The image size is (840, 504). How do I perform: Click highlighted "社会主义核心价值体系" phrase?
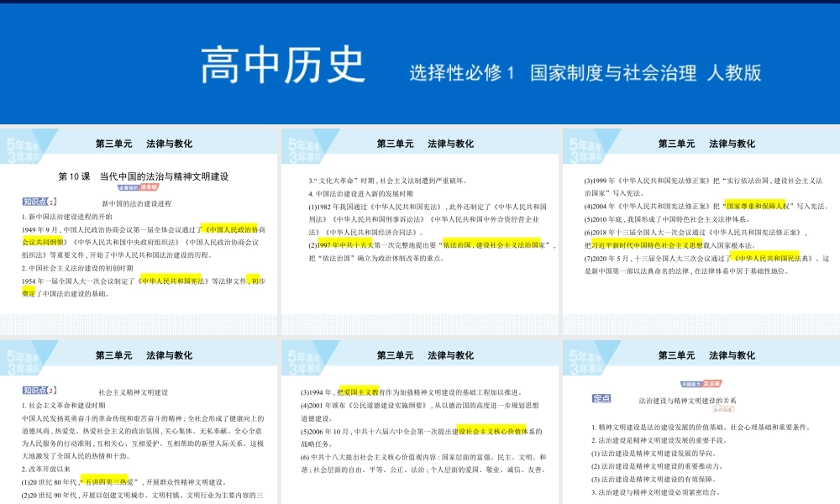[x=493, y=431]
